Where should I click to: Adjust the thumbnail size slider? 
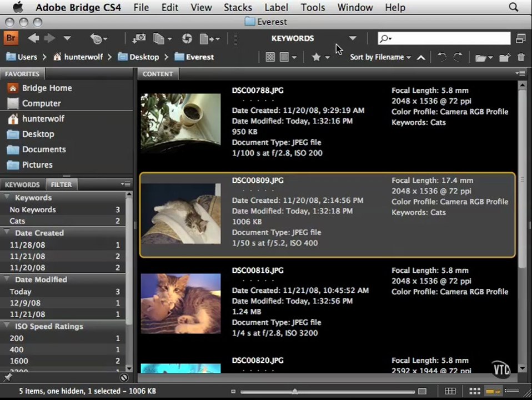(294, 392)
